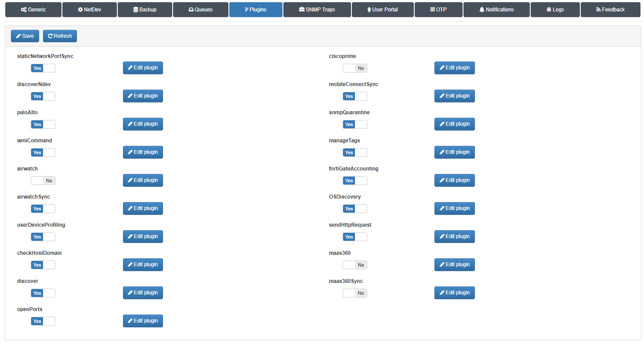
Task: Click the Refresh button
Action: coord(60,36)
